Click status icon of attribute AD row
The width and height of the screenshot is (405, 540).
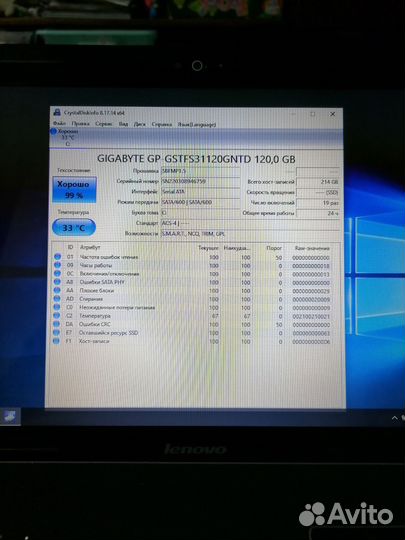[x=57, y=299]
